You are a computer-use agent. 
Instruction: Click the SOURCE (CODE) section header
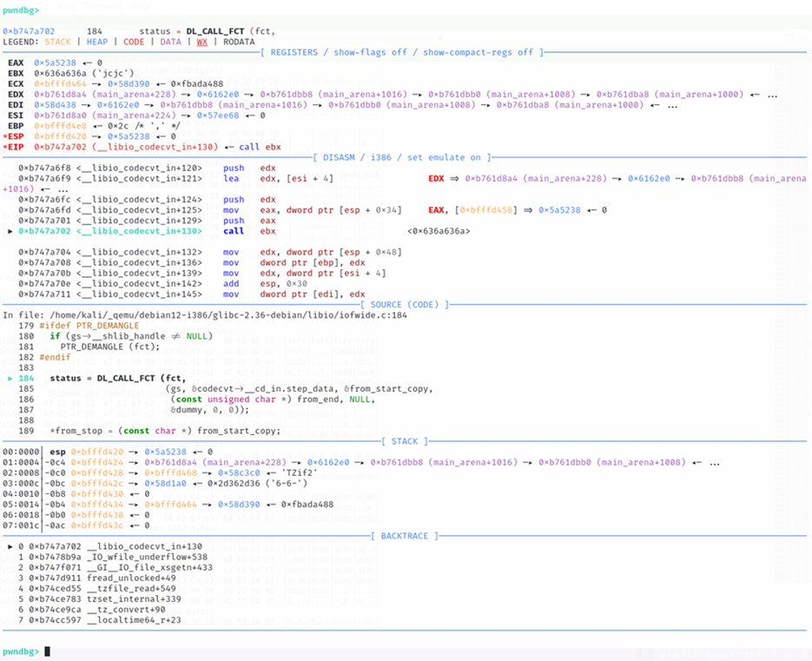(405, 305)
